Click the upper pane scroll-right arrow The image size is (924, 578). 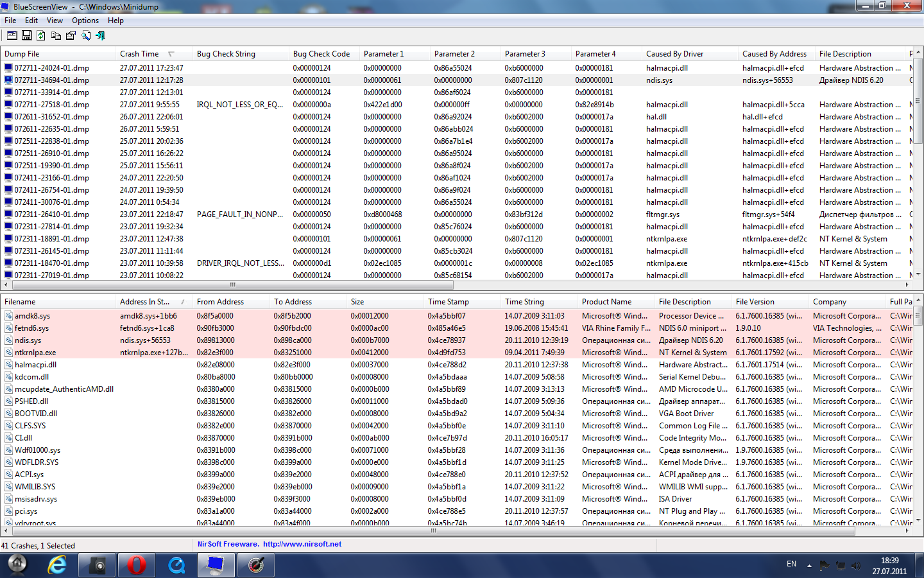[907, 285]
